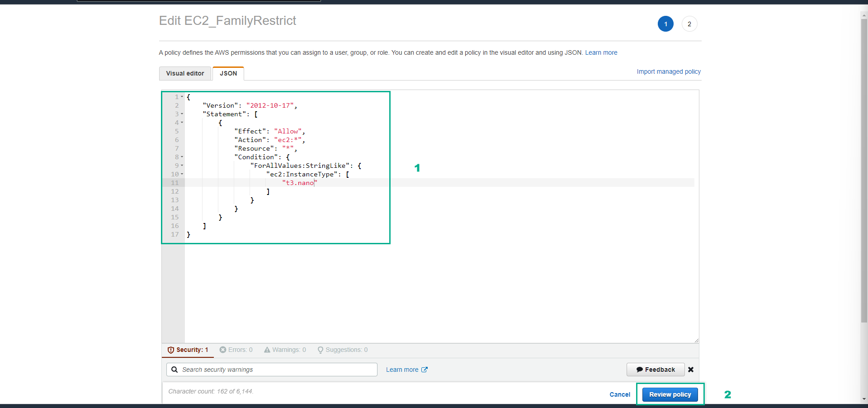The image size is (868, 408).
Task: Collapse the ForAllValues fold at line 9
Action: coord(182,166)
